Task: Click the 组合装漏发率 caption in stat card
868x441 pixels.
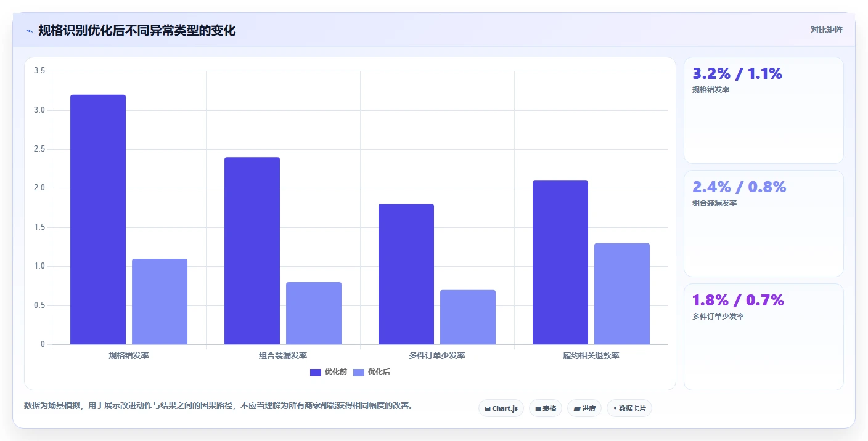Action: point(714,203)
